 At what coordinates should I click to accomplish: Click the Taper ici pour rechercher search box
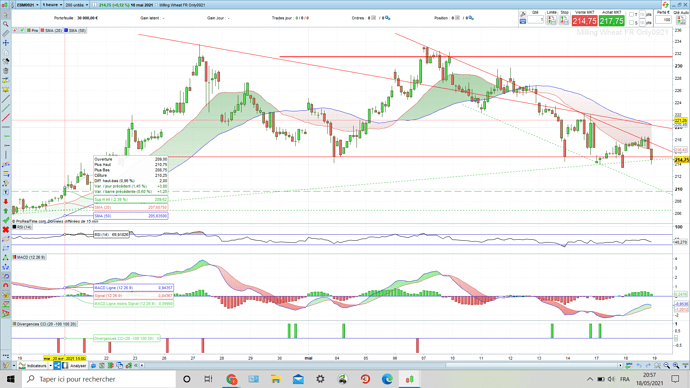tap(99, 379)
